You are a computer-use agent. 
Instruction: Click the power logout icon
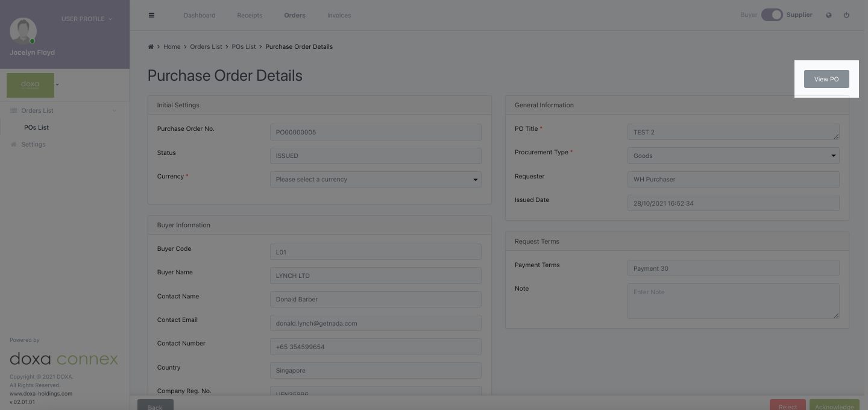pos(846,15)
